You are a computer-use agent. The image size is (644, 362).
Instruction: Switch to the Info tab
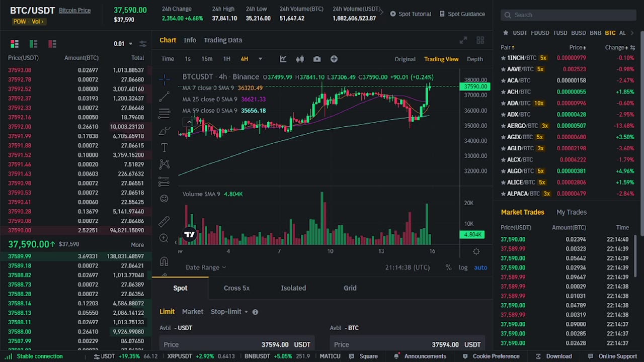tap(190, 40)
